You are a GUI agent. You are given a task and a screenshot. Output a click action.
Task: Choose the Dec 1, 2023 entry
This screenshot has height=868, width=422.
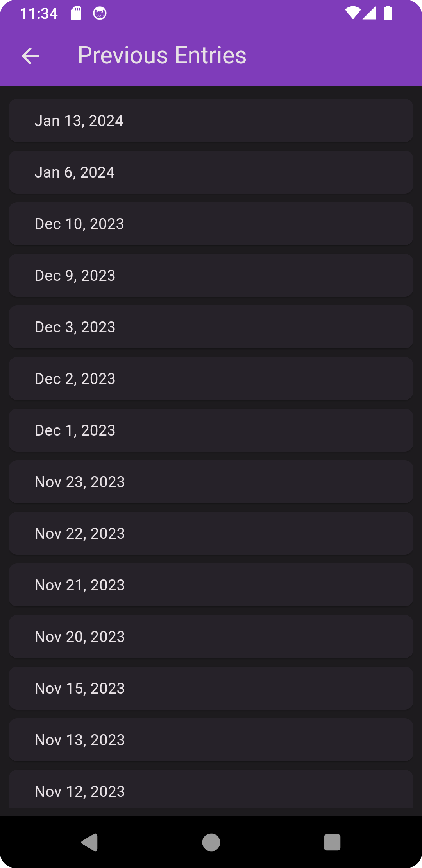coord(211,430)
